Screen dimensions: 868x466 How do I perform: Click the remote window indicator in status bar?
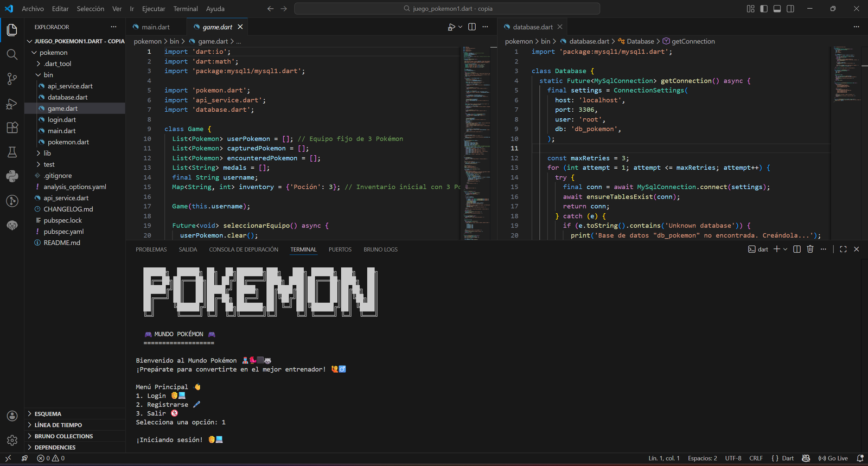pyautogui.click(x=8, y=458)
